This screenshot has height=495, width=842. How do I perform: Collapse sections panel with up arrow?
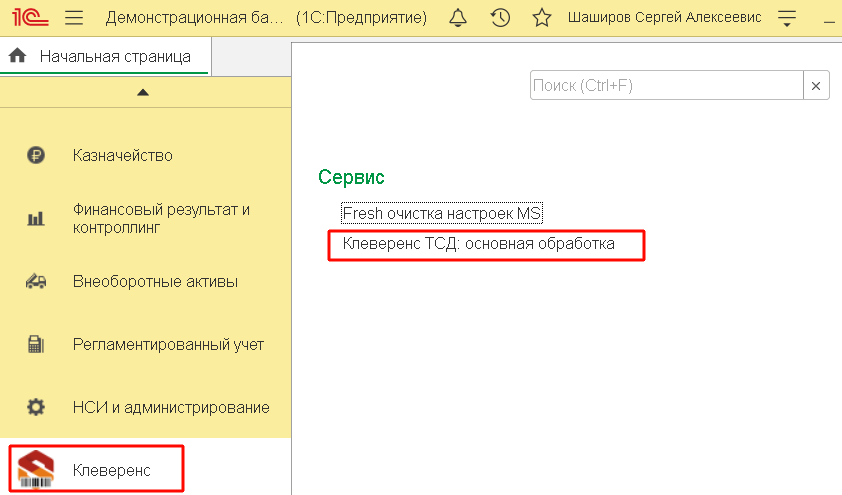point(143,92)
